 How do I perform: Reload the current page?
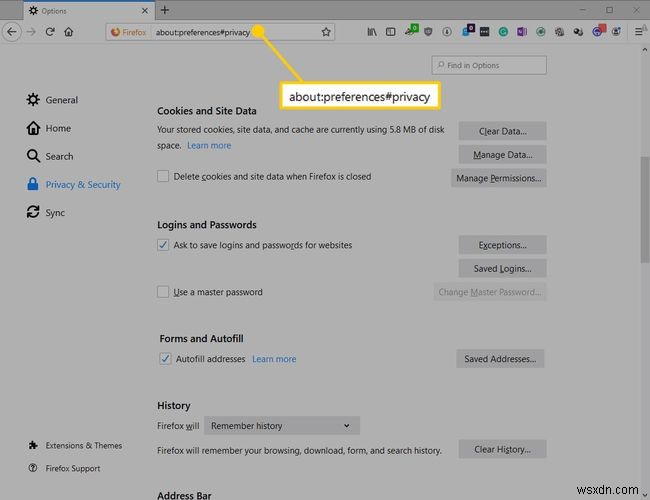click(x=50, y=32)
